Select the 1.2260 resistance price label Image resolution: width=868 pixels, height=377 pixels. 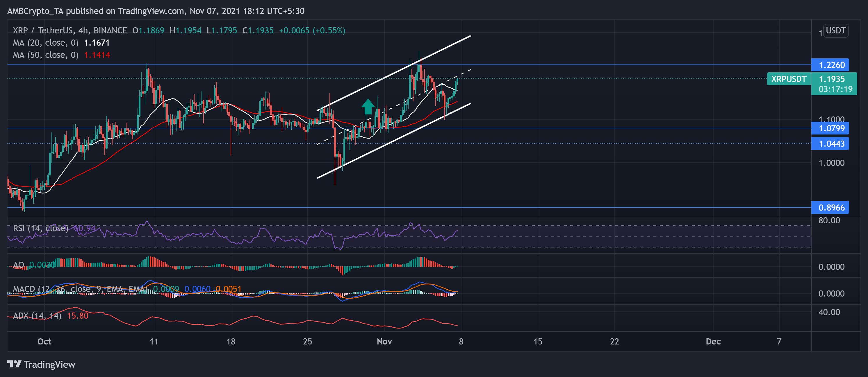click(x=830, y=65)
